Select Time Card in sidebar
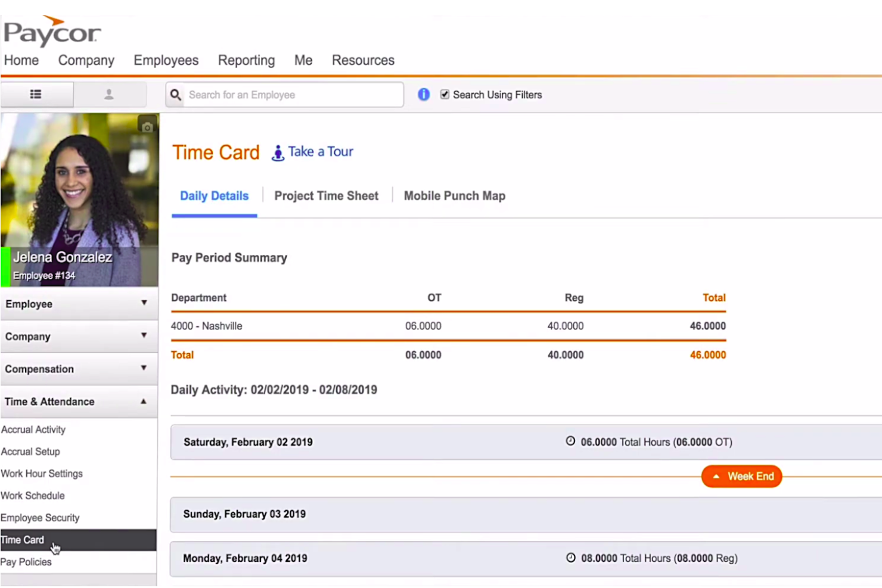This screenshot has height=588, width=882. (79, 540)
